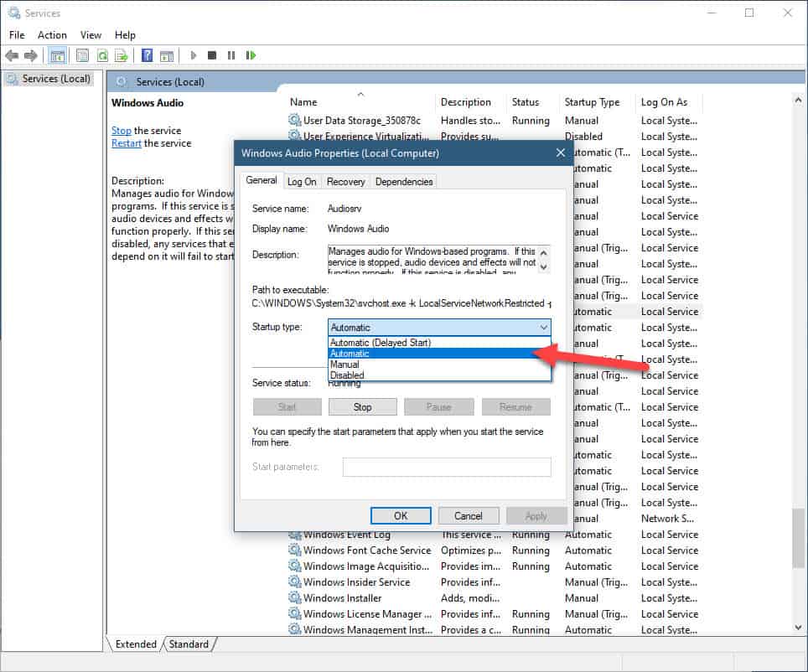
Task: Open the File menu
Action: pyautogui.click(x=17, y=35)
